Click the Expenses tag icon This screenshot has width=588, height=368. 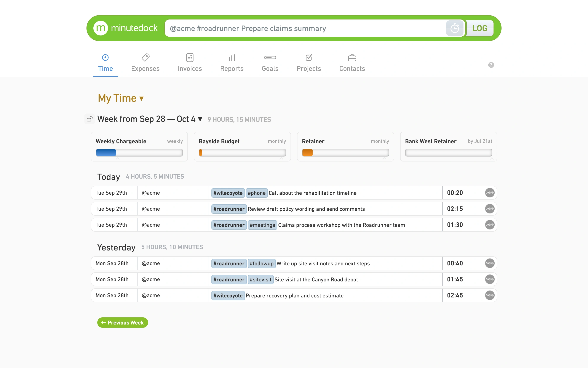click(x=145, y=58)
